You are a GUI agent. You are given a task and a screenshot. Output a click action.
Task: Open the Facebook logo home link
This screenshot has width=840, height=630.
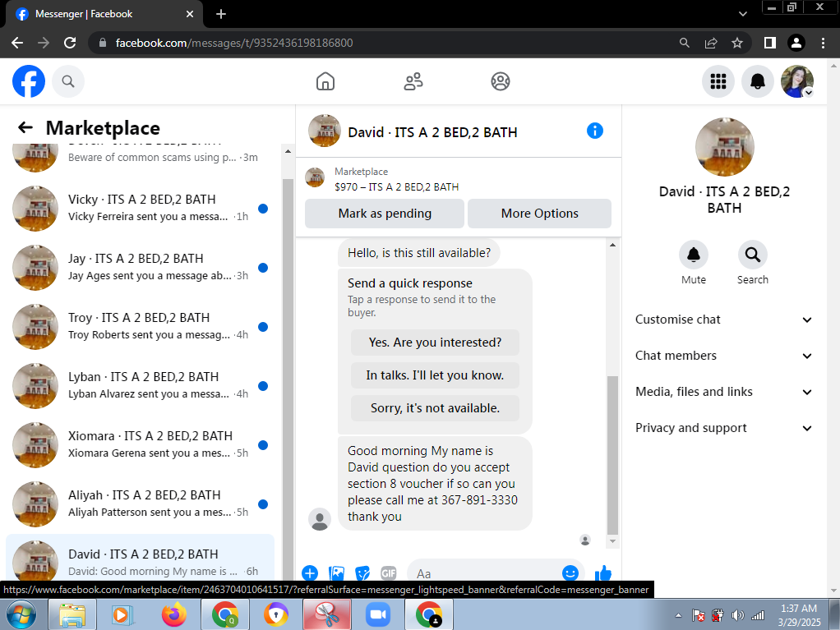(x=29, y=81)
